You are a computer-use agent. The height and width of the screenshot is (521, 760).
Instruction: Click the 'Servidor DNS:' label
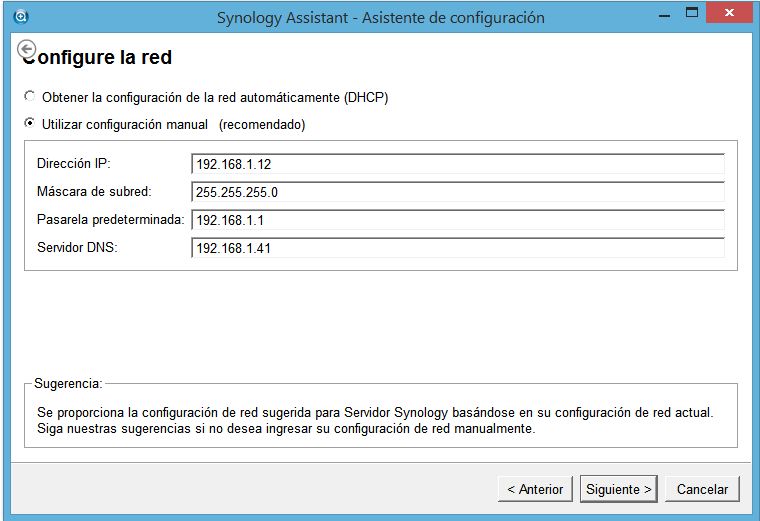coord(77,247)
